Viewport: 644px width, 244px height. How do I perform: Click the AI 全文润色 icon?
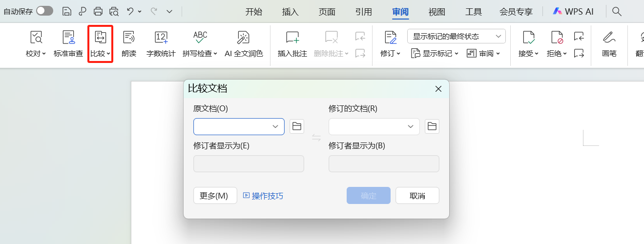point(244,37)
